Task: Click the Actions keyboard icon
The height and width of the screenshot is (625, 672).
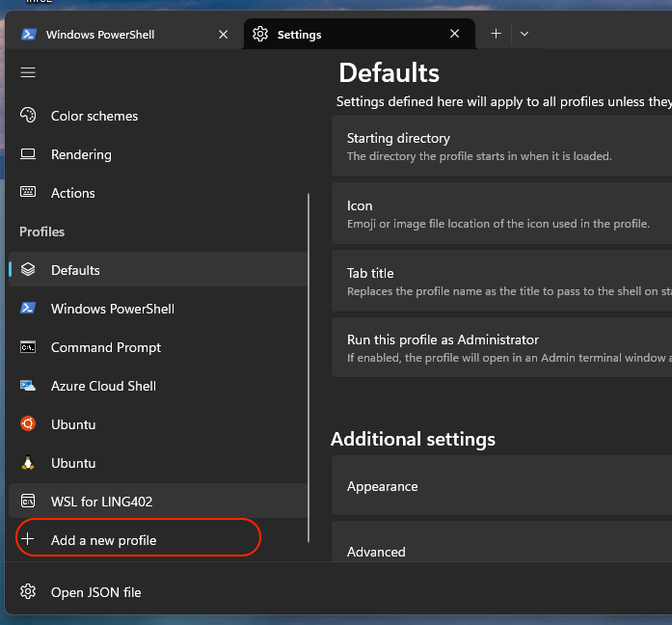Action: click(28, 192)
